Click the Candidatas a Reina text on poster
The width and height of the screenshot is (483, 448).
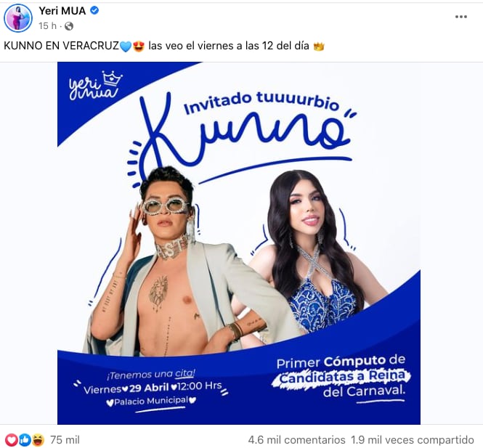[341, 376]
